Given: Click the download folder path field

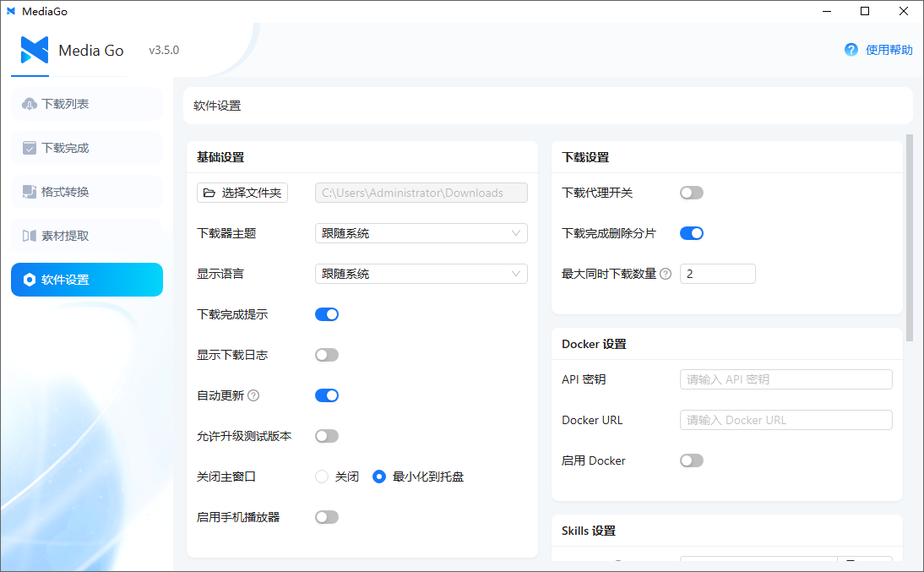Looking at the screenshot, I should tap(421, 193).
